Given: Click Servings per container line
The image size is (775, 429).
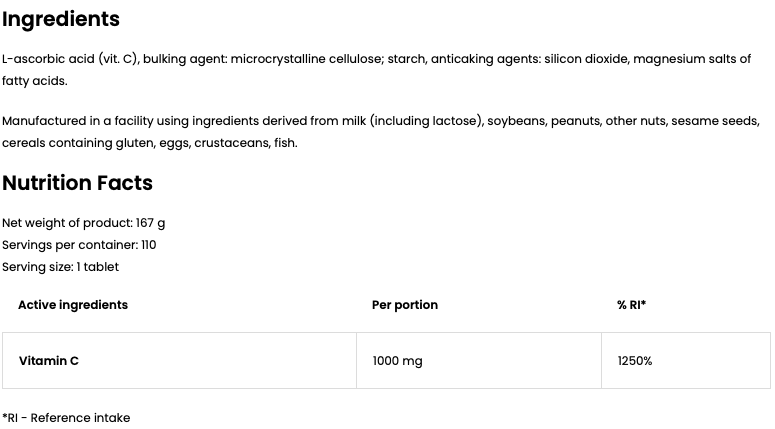Looking at the screenshot, I should [x=79, y=245].
